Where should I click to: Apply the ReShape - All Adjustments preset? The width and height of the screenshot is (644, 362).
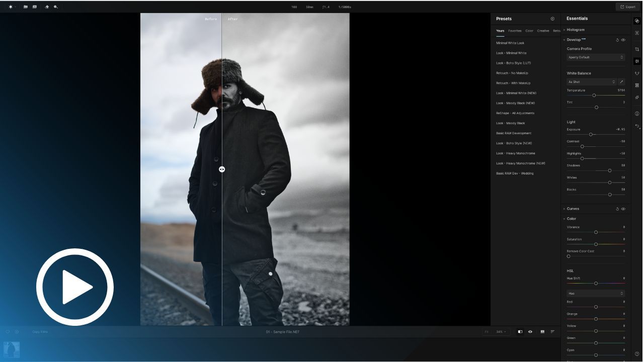pos(515,113)
